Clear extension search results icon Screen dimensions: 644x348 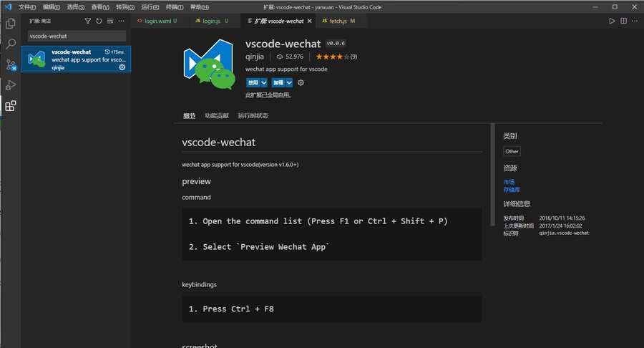click(109, 21)
